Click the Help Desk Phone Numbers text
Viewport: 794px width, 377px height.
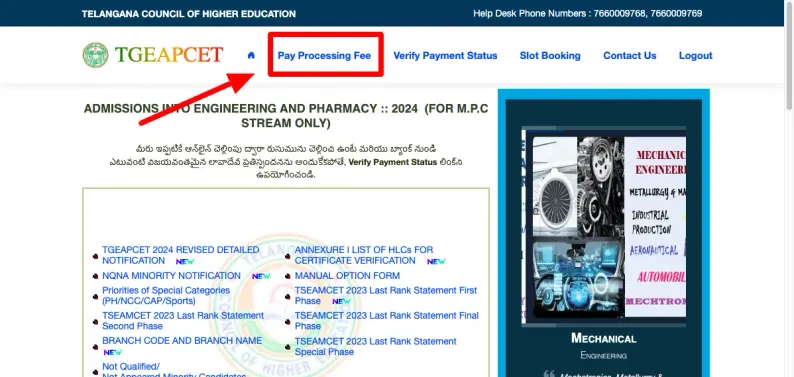coord(587,14)
